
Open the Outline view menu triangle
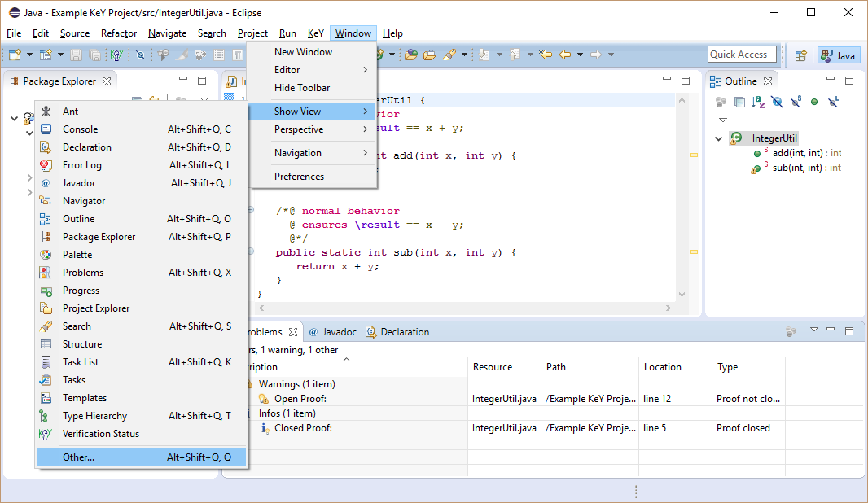tap(722, 120)
